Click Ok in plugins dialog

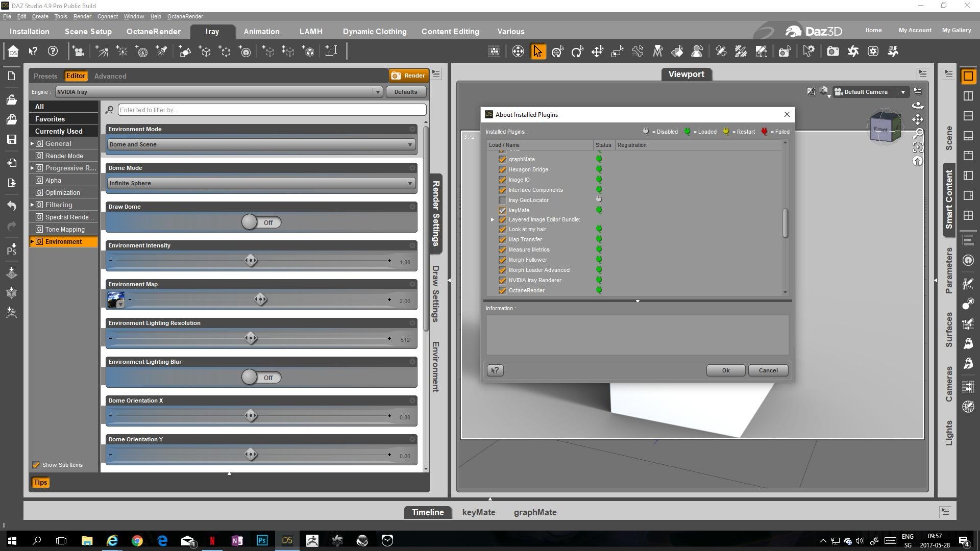tap(725, 370)
